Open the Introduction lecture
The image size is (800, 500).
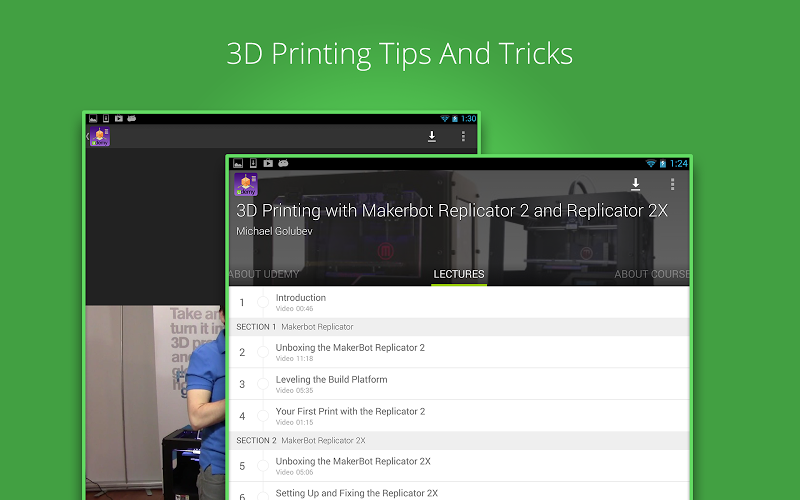(x=459, y=302)
